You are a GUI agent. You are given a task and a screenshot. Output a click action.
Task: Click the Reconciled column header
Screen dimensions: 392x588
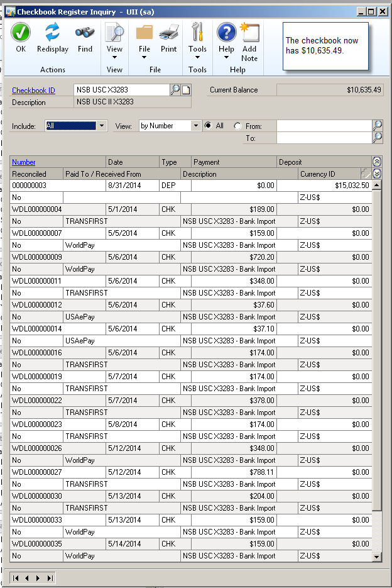coord(36,174)
